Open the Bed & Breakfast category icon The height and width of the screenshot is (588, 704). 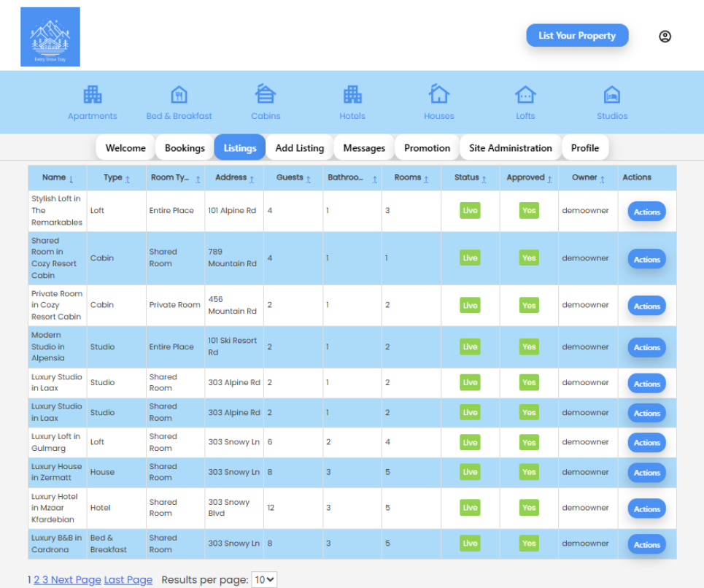(179, 95)
